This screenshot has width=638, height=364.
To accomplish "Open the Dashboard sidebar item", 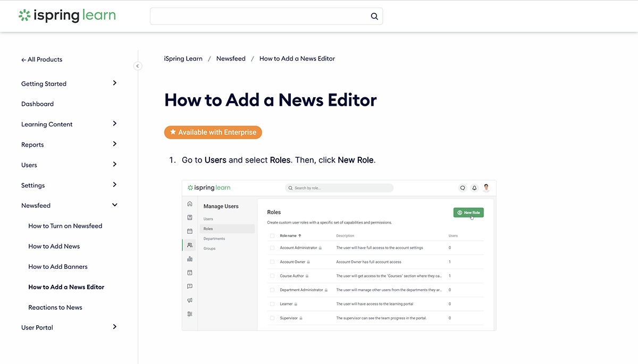I will point(37,104).
